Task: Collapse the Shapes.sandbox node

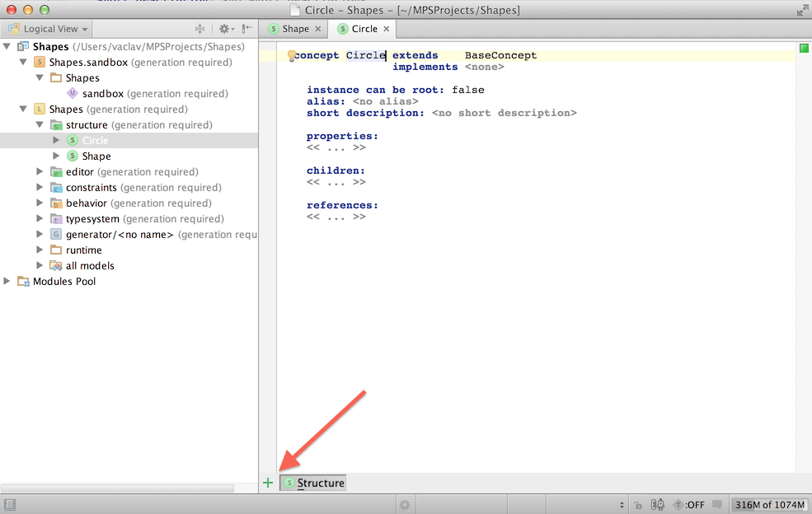Action: tap(23, 63)
